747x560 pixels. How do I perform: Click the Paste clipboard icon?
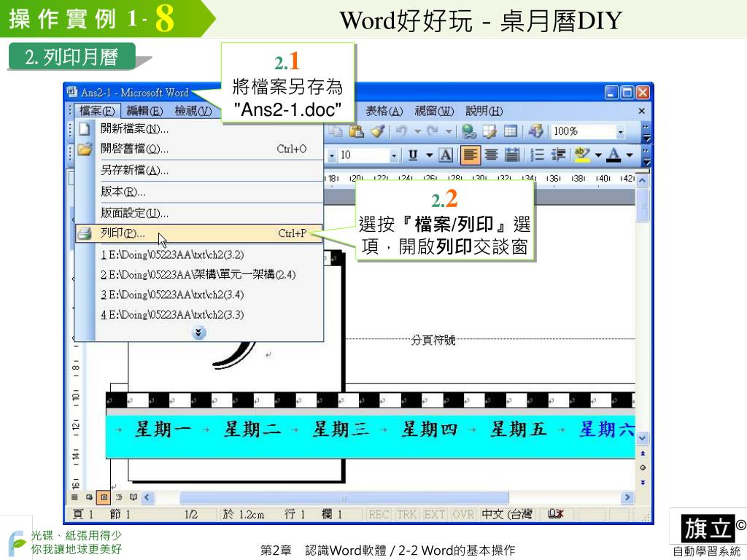coord(356,131)
